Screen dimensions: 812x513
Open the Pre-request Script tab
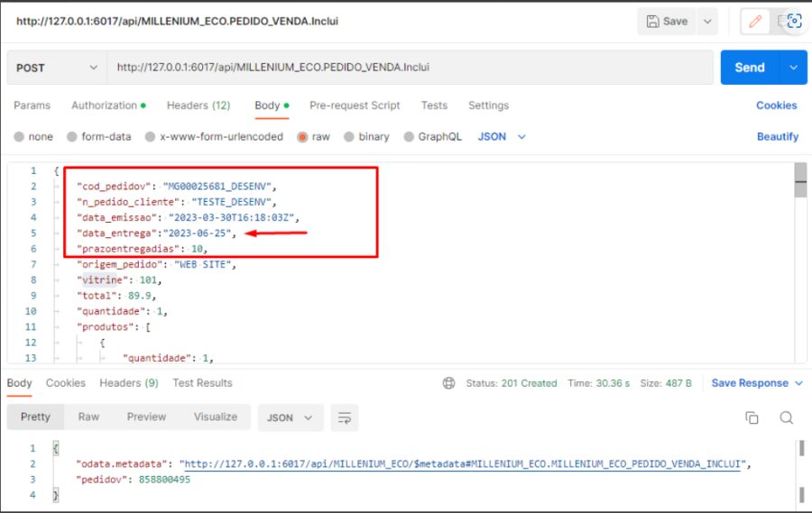point(355,105)
